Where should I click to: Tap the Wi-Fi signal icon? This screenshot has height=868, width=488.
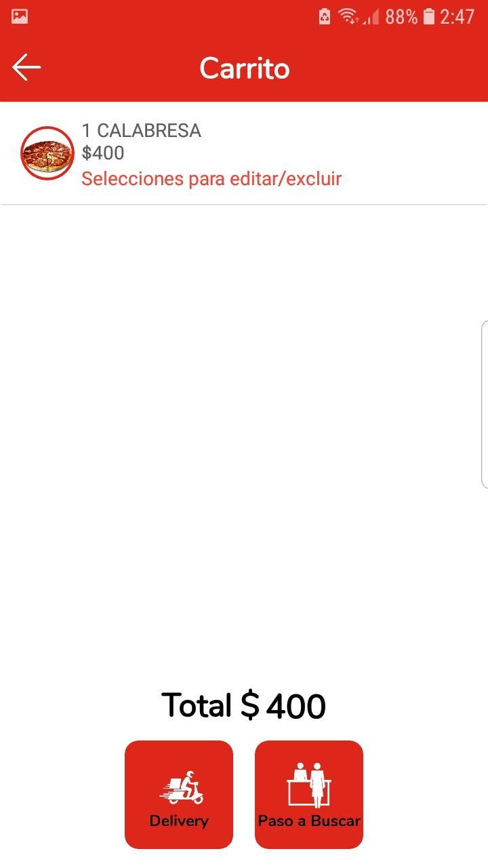(x=348, y=16)
